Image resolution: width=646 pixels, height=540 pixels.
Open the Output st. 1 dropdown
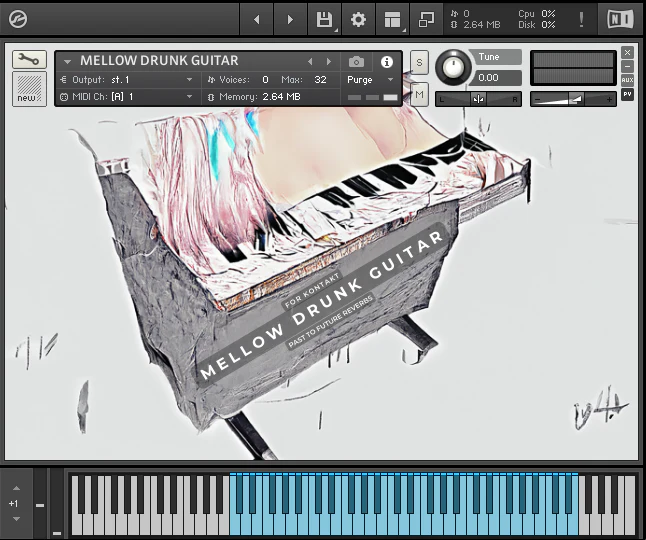pos(127,79)
